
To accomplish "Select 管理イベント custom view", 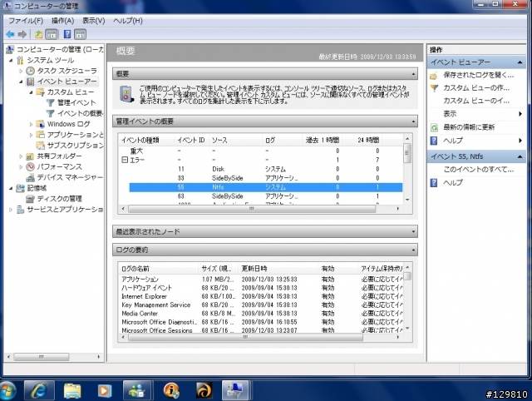I will coord(76,102).
